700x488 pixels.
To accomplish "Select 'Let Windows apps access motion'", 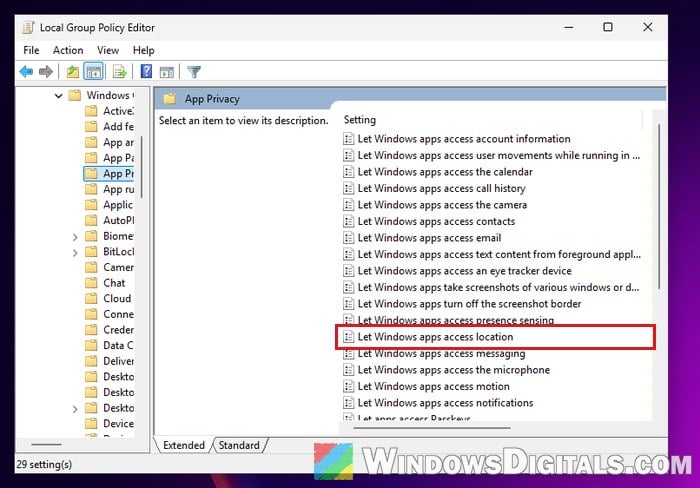I will point(427,387).
